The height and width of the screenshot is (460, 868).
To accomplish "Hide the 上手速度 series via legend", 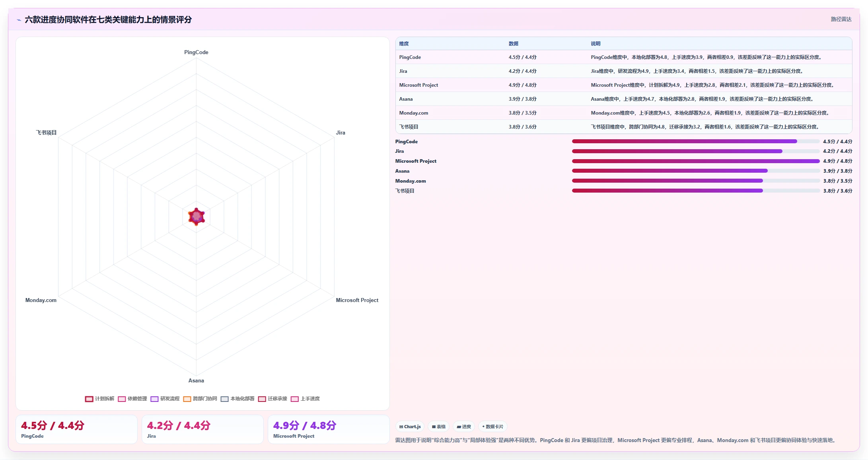I will pos(305,399).
